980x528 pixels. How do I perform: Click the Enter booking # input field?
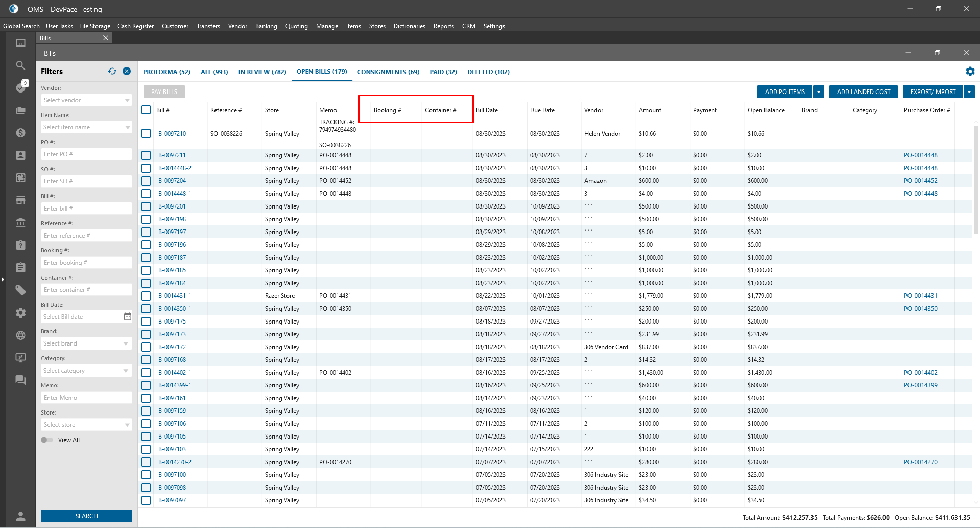[86, 263]
